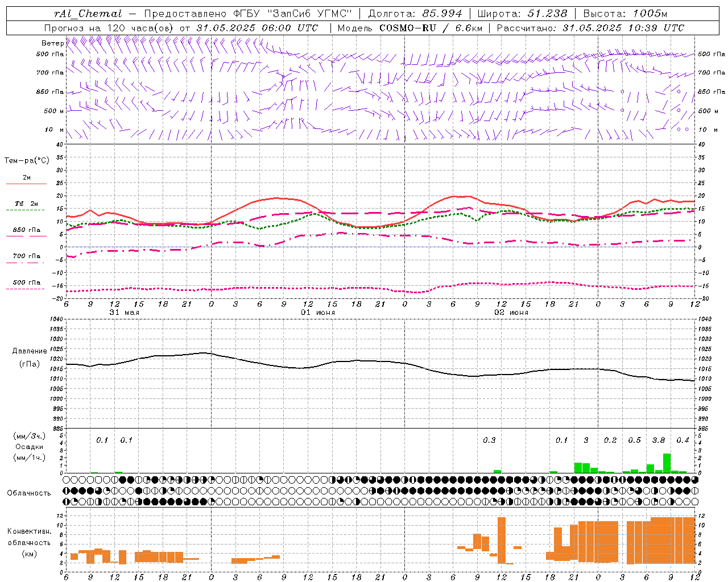Select the 'Широта: 51.238' value
The width and height of the screenshot is (728, 582).
tap(522, 14)
